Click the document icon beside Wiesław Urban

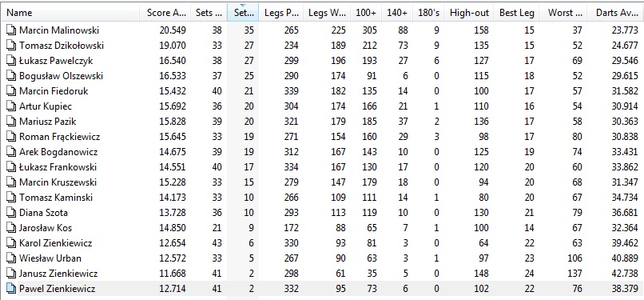tap(12, 258)
